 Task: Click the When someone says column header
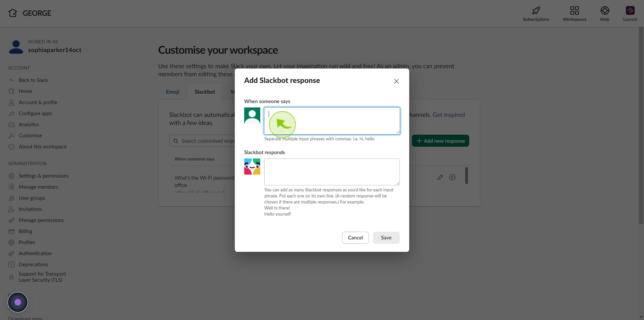pyautogui.click(x=195, y=159)
